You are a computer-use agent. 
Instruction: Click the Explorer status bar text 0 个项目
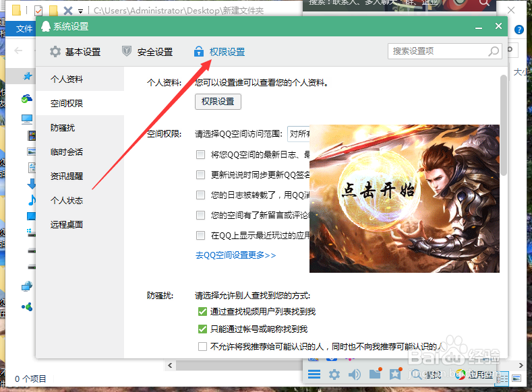(x=30, y=379)
